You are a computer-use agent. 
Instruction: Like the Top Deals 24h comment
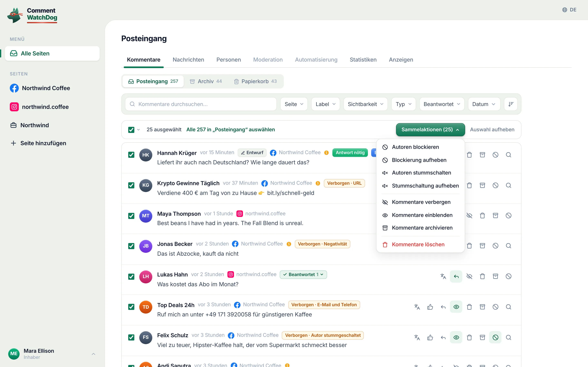tap(430, 307)
